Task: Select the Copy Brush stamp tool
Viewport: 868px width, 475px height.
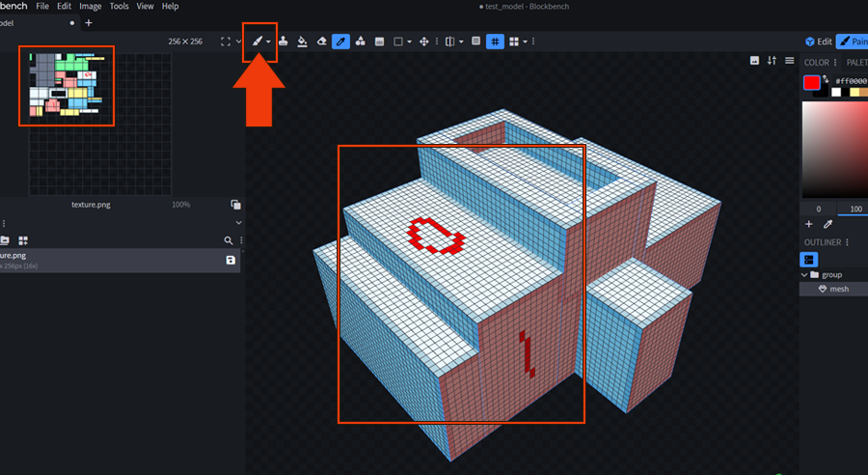Action: [284, 42]
